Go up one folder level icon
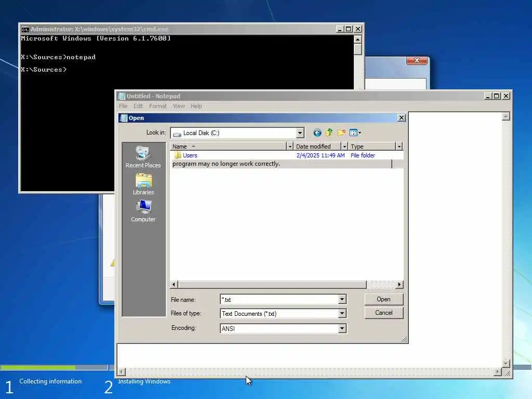 click(329, 132)
